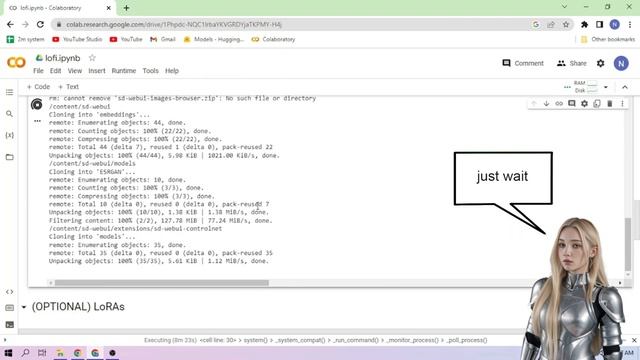Open the table of contents sidebar
The image size is (640, 360).
click(x=9, y=92)
